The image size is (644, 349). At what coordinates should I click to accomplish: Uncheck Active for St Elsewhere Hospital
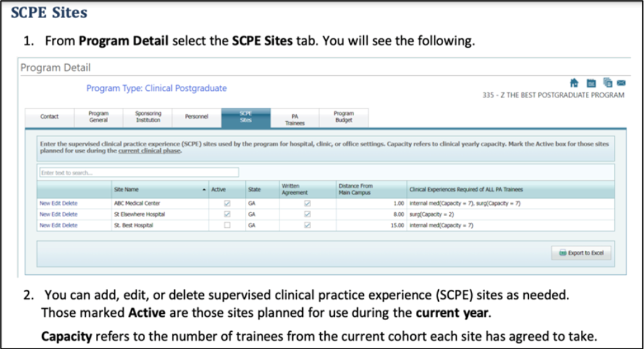coord(227,214)
